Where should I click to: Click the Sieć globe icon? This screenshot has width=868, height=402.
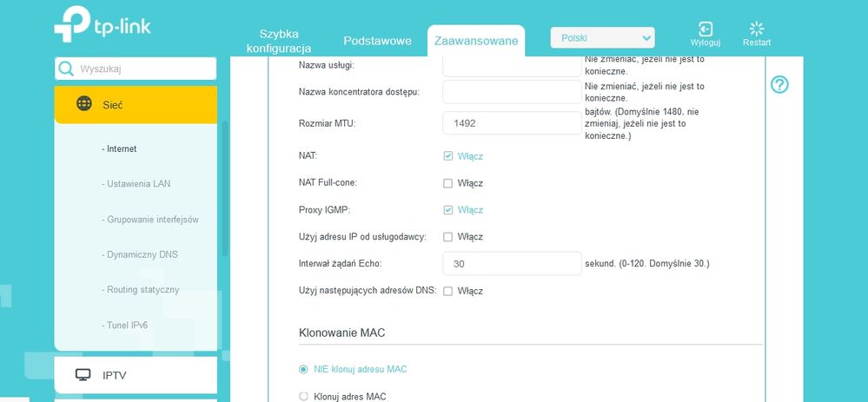pyautogui.click(x=84, y=104)
